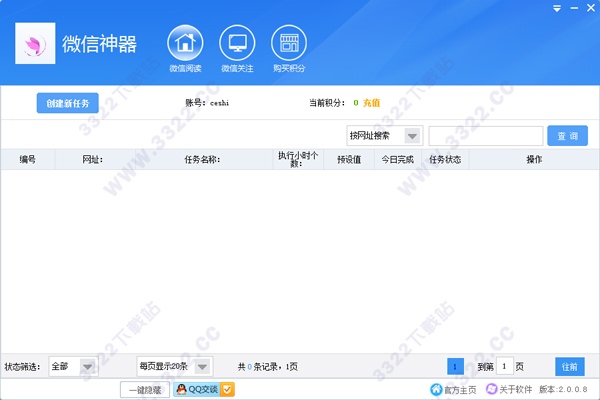Click the 充值 recharge link
The image size is (600, 400).
(x=371, y=103)
